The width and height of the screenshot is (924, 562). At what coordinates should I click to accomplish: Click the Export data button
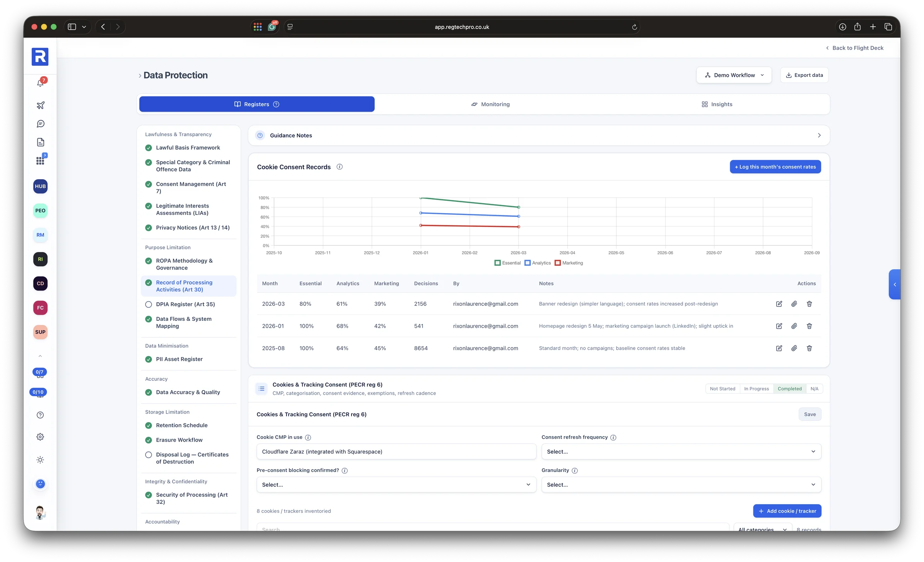tap(804, 75)
